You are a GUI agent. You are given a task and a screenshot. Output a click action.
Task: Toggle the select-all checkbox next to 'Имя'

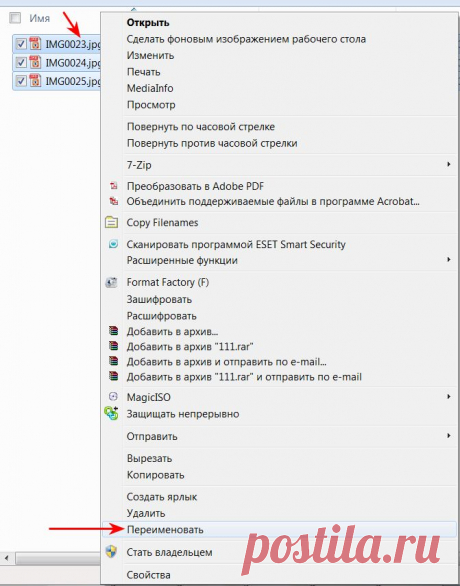(15, 18)
